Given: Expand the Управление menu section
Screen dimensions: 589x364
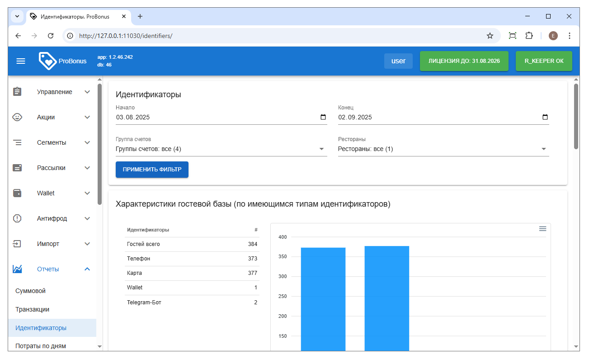Looking at the screenshot, I should (x=87, y=92).
